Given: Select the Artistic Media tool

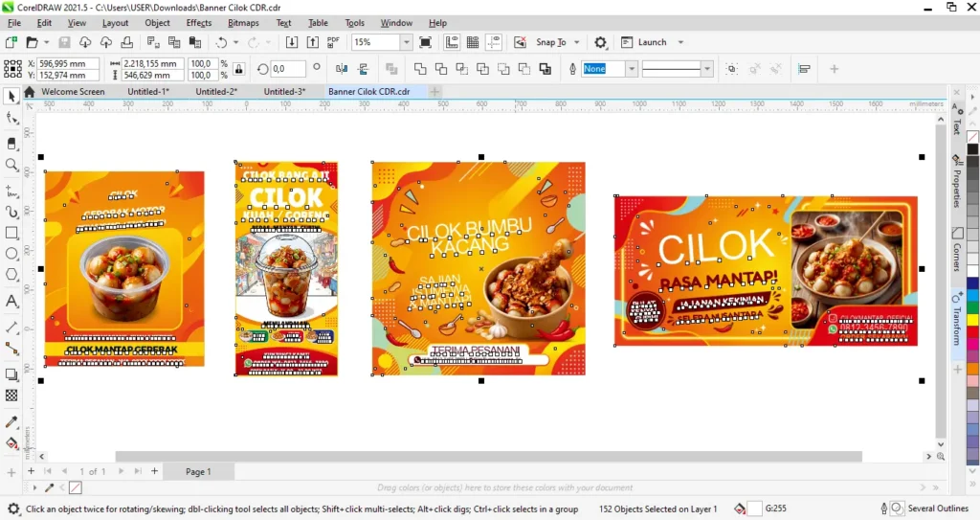Looking at the screenshot, I should (x=11, y=212).
